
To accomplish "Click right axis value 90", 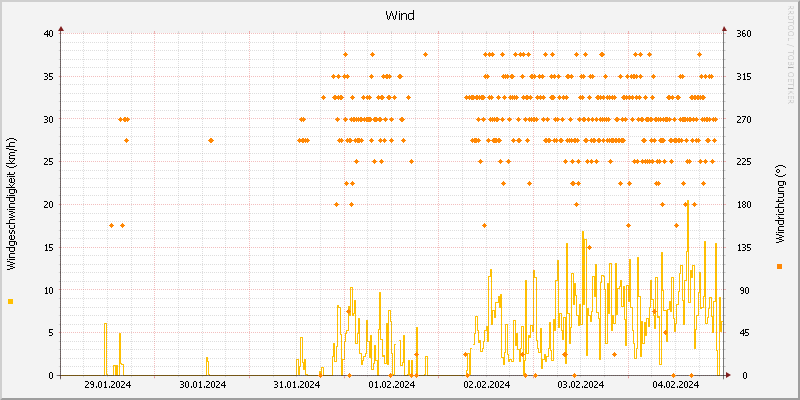I will pos(742,290).
